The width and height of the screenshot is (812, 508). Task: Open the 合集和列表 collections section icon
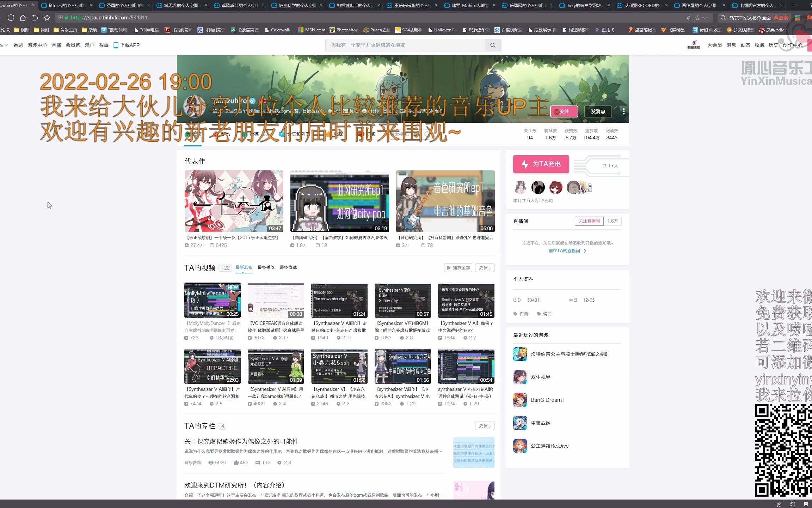click(x=281, y=134)
